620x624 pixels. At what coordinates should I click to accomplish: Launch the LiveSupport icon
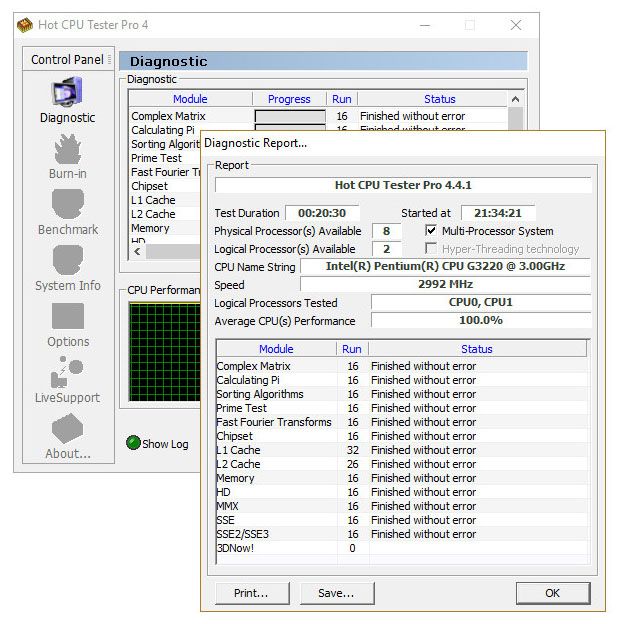(67, 372)
